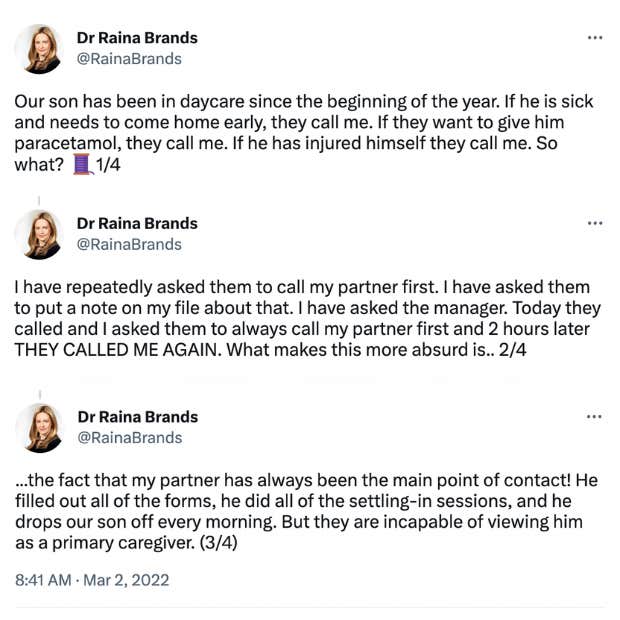The width and height of the screenshot is (620, 620).
Task: Open the first tweet's three-dot more menu
Action: pos(595,38)
